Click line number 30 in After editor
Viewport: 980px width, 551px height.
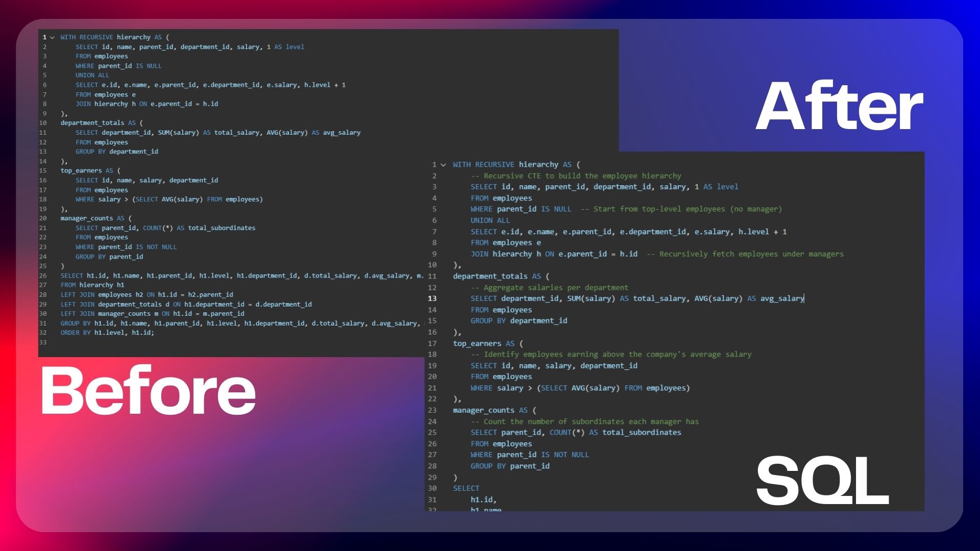[432, 488]
